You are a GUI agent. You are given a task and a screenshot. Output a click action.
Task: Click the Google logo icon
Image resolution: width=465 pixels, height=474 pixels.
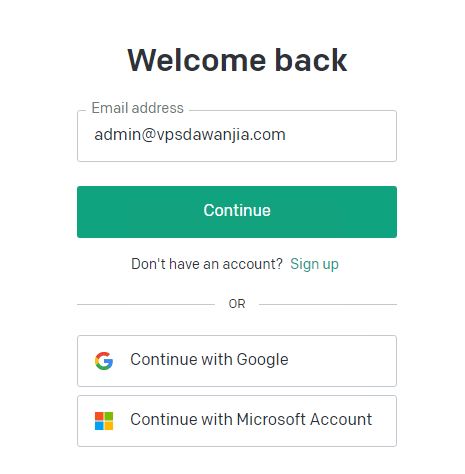point(104,361)
